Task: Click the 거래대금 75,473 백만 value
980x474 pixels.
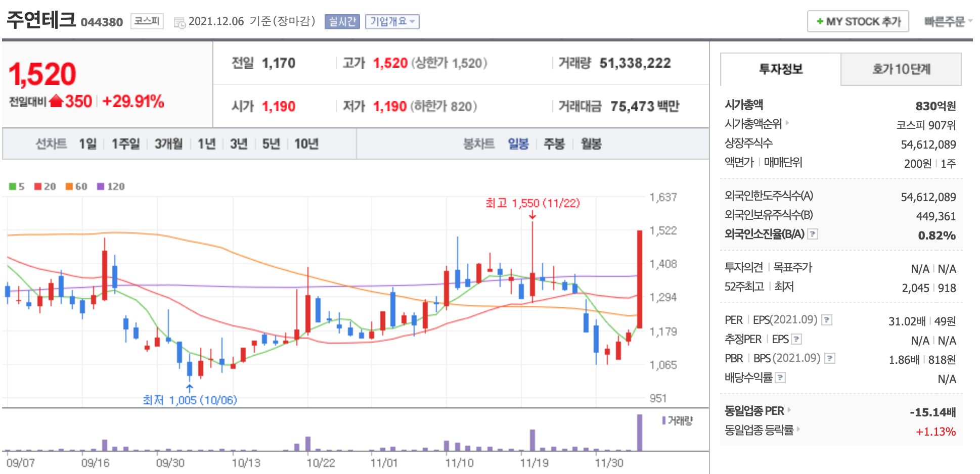Action: tap(645, 107)
